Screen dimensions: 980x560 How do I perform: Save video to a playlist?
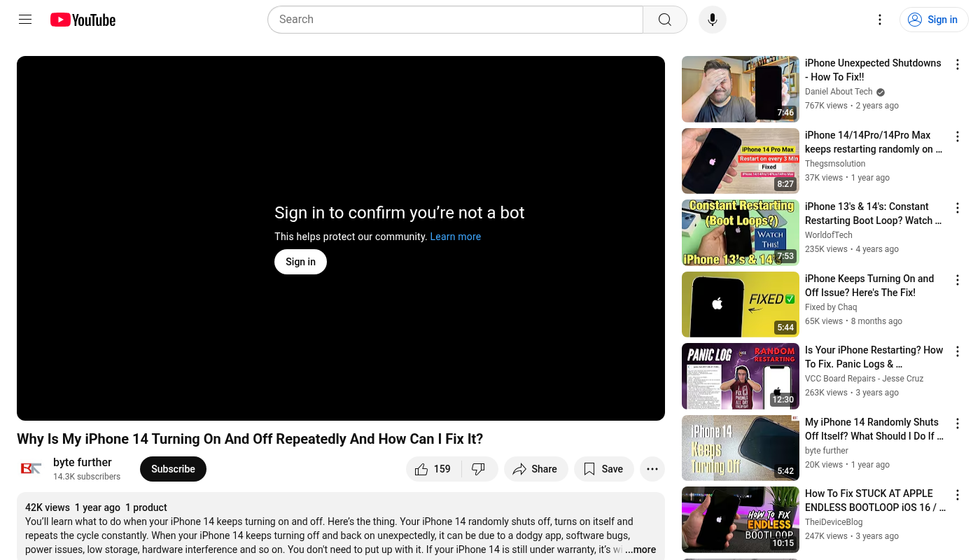603,469
